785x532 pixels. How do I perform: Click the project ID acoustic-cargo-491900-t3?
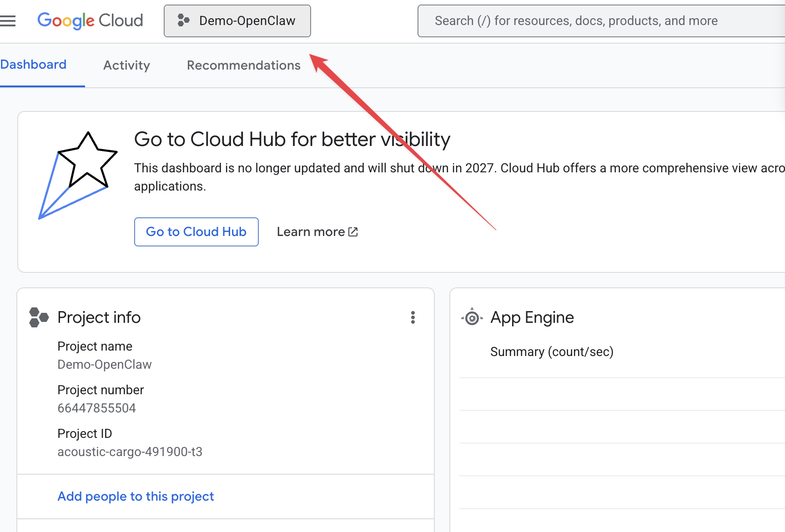[130, 452]
